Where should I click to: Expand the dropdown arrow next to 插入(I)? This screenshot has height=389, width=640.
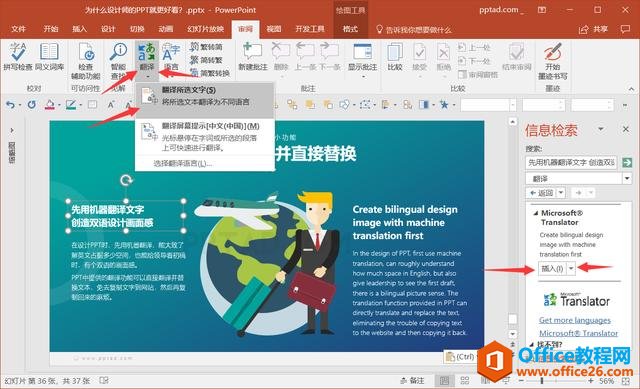tap(571, 269)
